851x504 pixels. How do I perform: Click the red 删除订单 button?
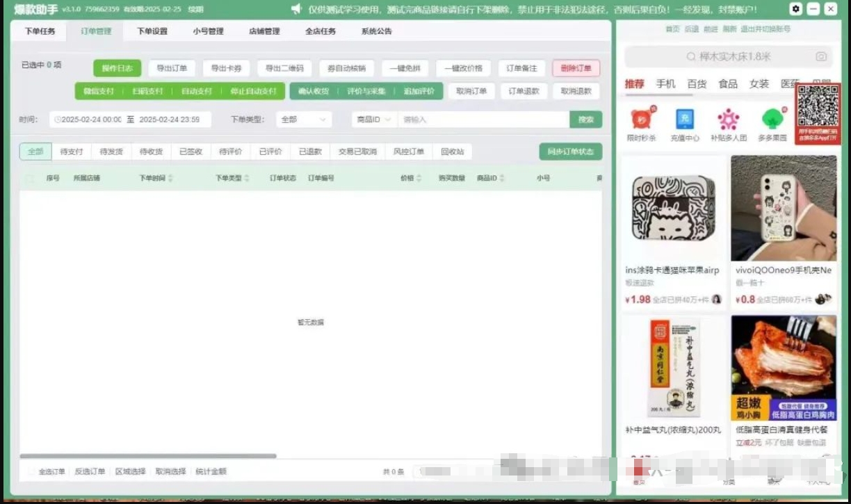click(576, 68)
